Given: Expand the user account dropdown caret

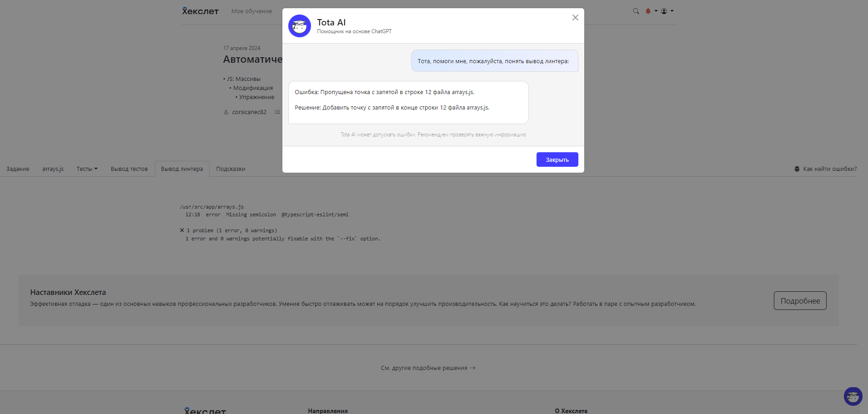Looking at the screenshot, I should 672,11.
